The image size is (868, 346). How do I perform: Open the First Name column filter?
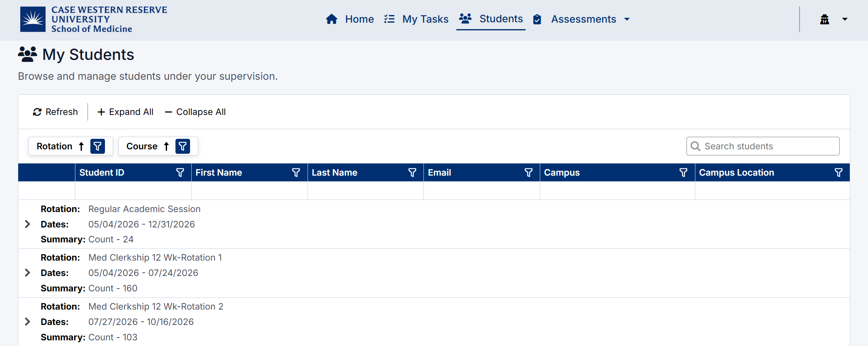pyautogui.click(x=296, y=173)
